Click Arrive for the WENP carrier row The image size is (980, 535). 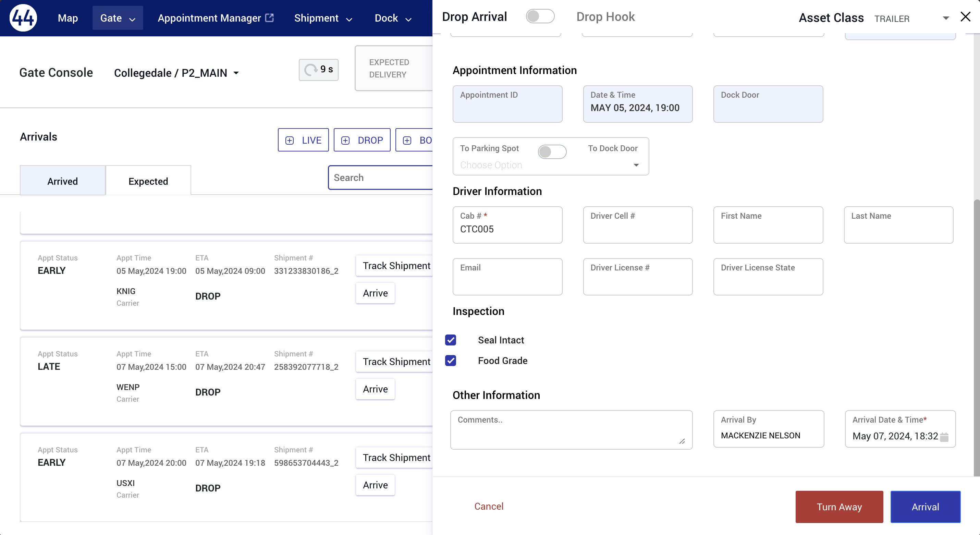coord(375,389)
